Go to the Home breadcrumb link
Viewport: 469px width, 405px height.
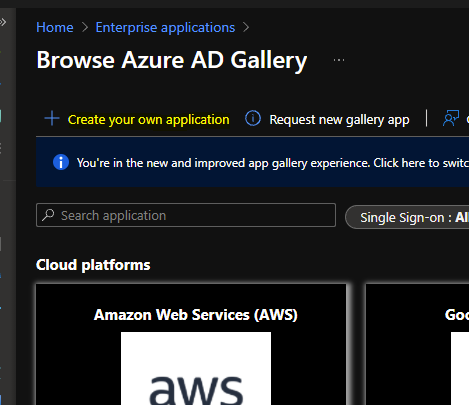pyautogui.click(x=55, y=27)
